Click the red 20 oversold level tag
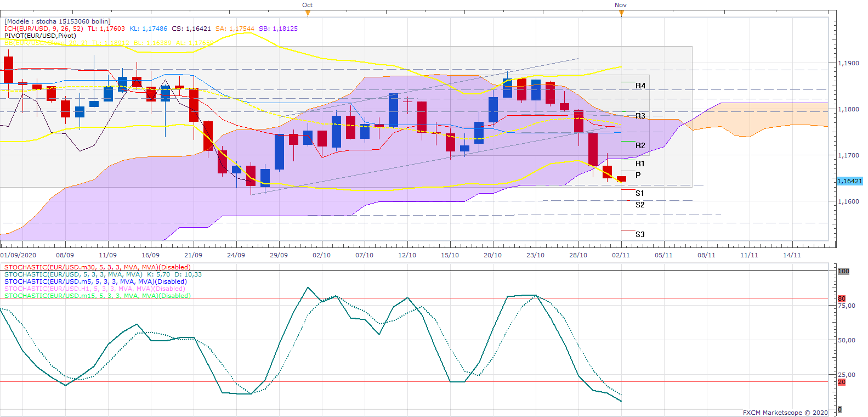The width and height of the screenshot is (868, 417). tap(842, 382)
